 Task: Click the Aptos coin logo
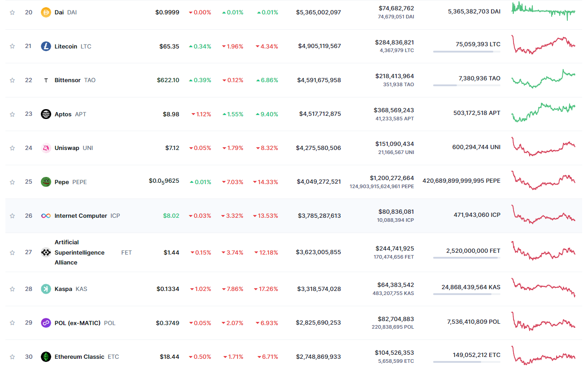click(x=46, y=114)
